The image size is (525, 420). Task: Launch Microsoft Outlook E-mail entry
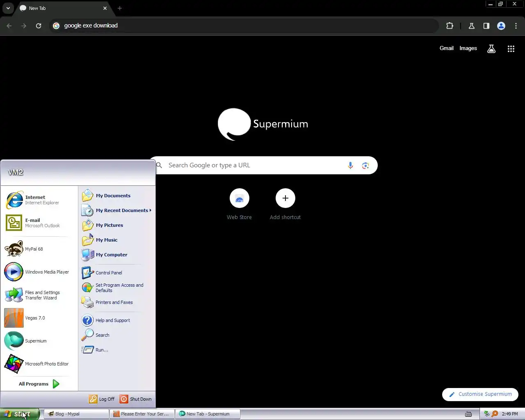coord(39,223)
